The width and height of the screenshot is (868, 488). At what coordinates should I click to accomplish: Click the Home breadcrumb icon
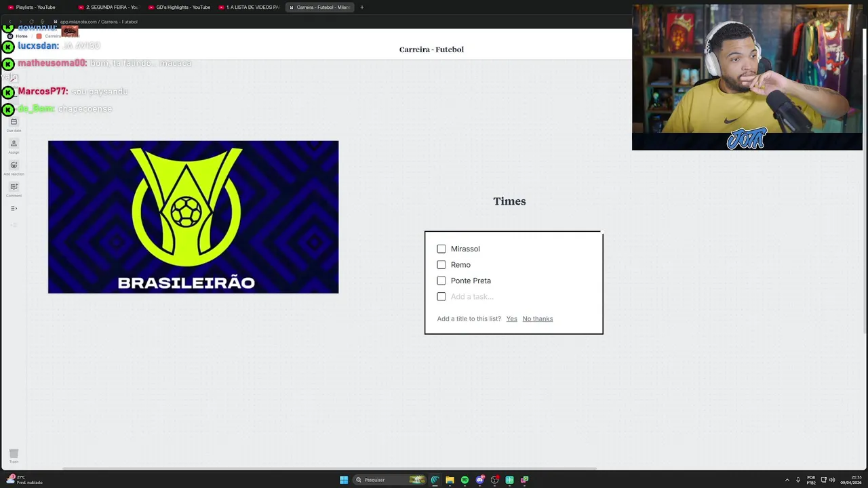point(9,36)
